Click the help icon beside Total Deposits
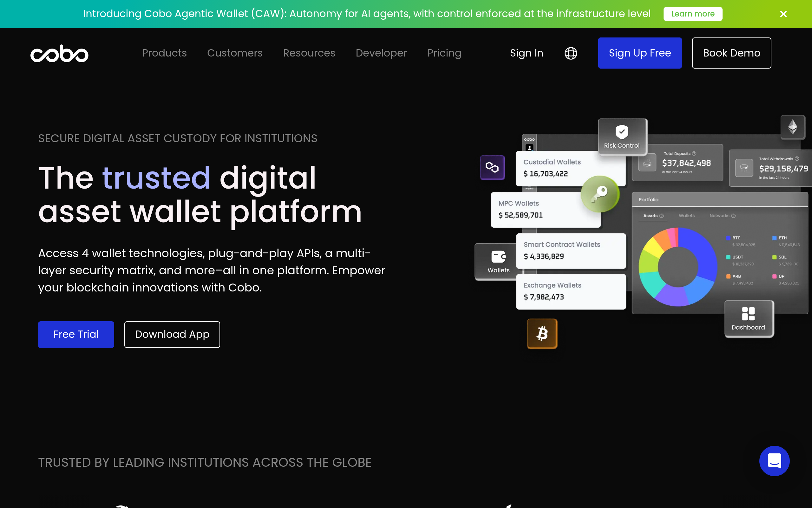Image resolution: width=812 pixels, height=508 pixels. 694,154
